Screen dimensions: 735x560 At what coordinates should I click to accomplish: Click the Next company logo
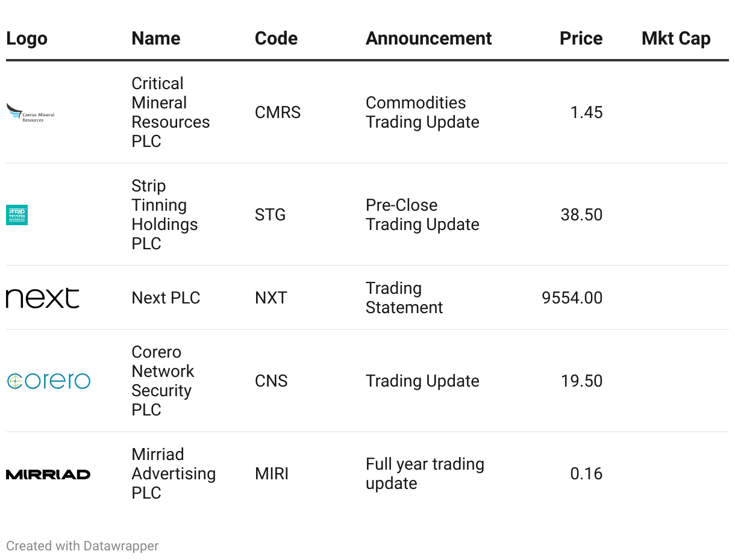coord(43,298)
